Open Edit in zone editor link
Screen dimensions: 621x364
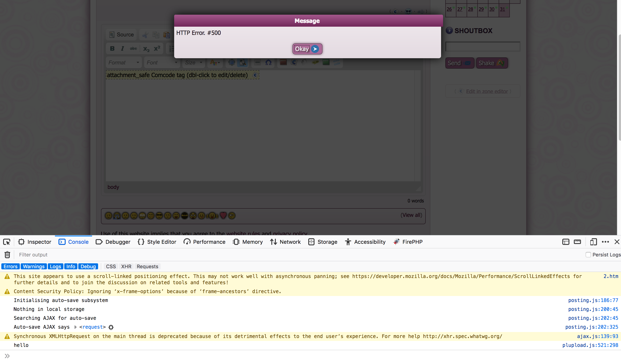487,91
